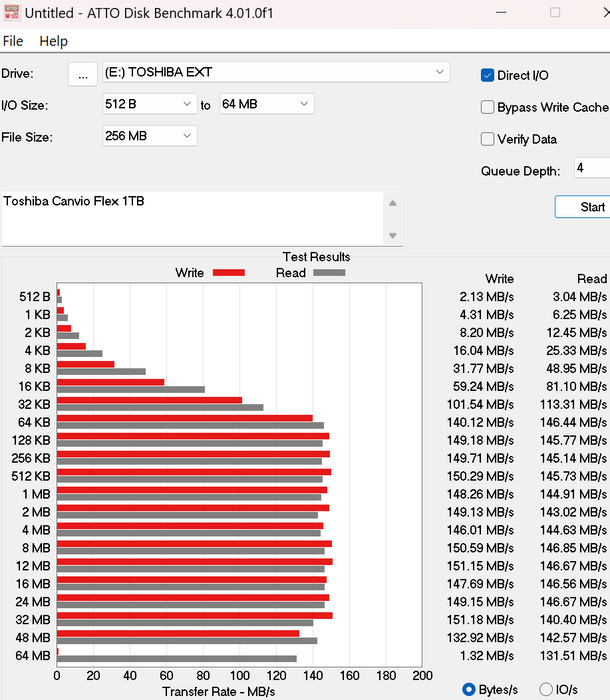Uncheck the Direct I/O checkbox
This screenshot has height=700, width=610.
point(488,75)
